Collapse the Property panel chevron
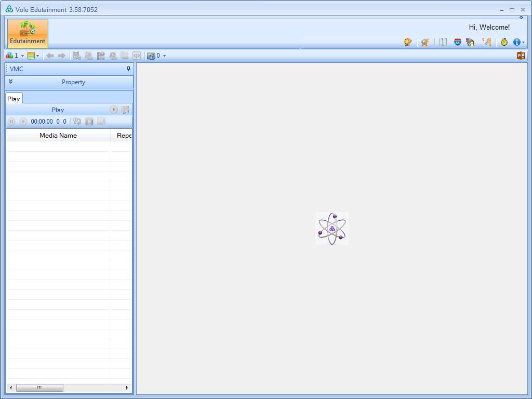This screenshot has height=399, width=532. (x=11, y=82)
